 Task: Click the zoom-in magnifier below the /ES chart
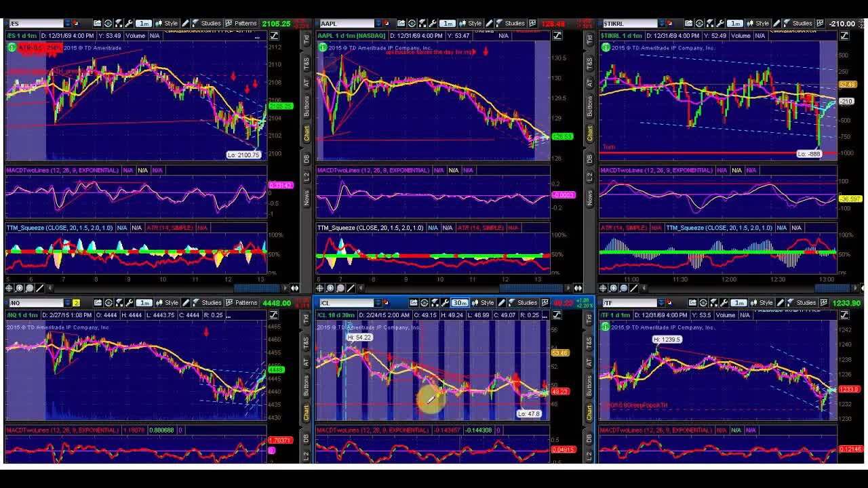tap(20, 288)
